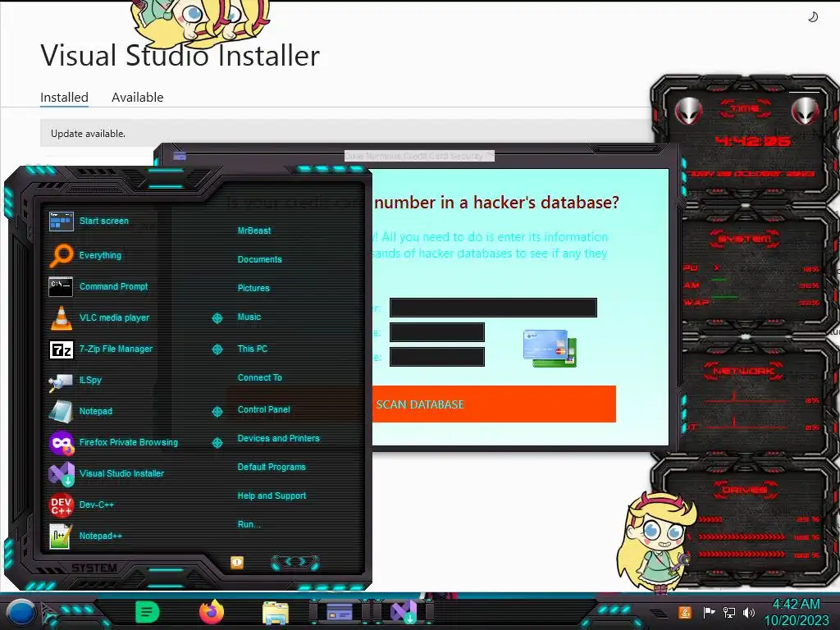840x630 pixels.
Task: Open shutdown options arrows in start menu
Action: click(x=295, y=561)
